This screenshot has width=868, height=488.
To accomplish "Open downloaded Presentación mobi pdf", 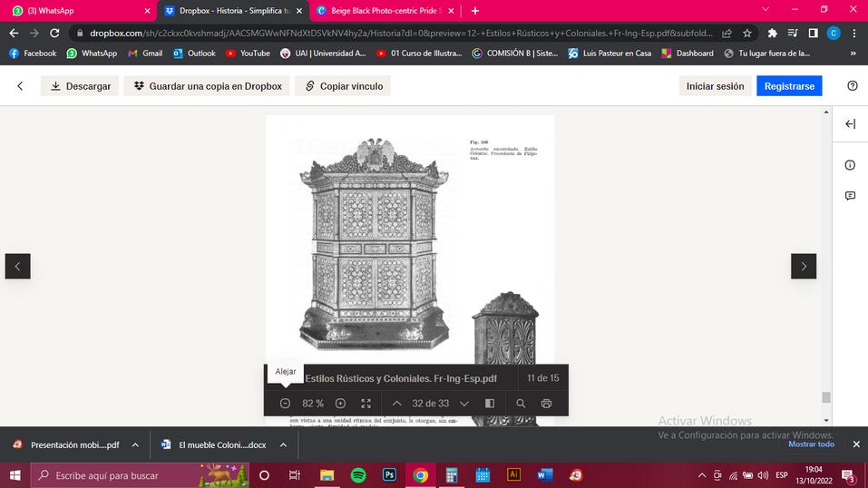I will [x=66, y=444].
